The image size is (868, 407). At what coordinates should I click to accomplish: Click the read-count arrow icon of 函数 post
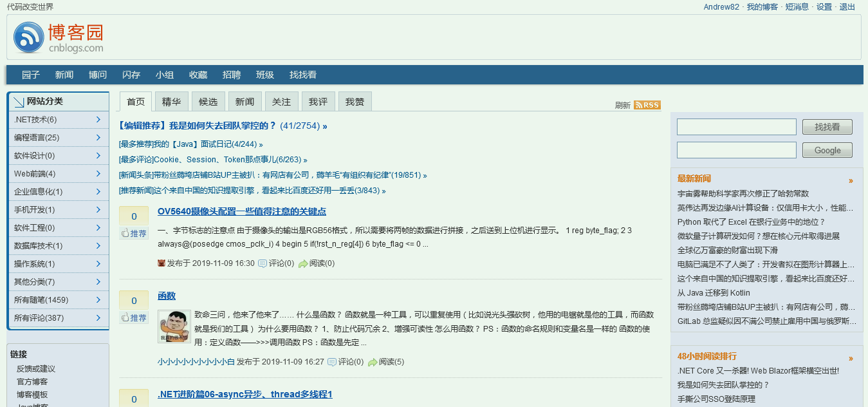coord(373,362)
